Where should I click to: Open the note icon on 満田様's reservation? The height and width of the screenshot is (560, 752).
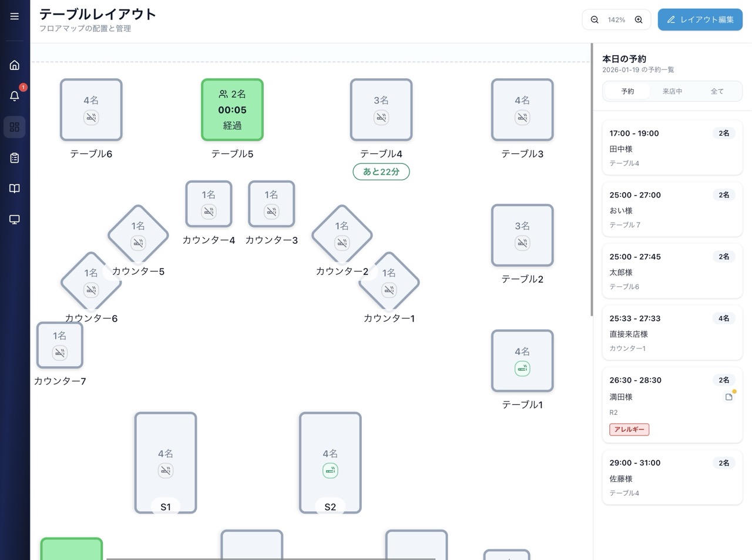pyautogui.click(x=728, y=397)
